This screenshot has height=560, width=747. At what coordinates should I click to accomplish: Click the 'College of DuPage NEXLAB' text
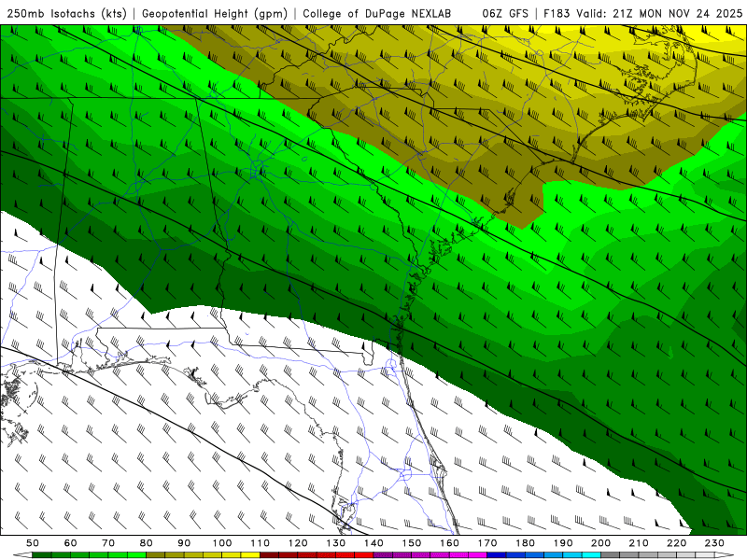click(x=377, y=14)
